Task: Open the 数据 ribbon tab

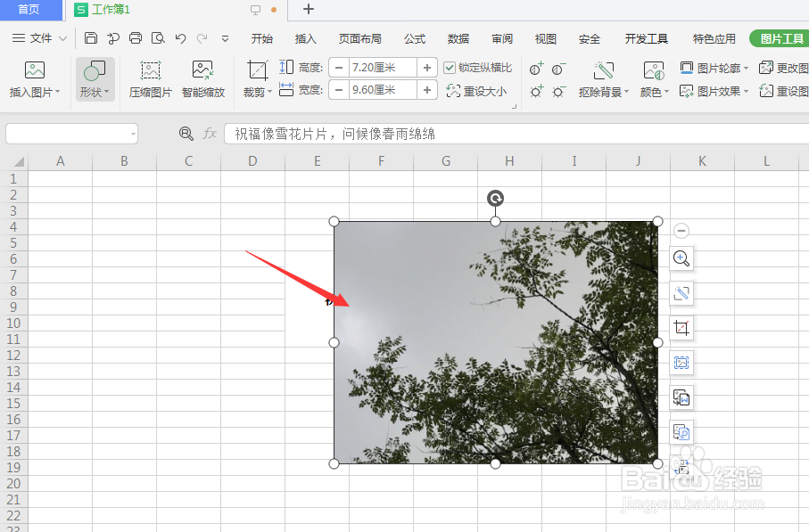Action: [x=458, y=38]
